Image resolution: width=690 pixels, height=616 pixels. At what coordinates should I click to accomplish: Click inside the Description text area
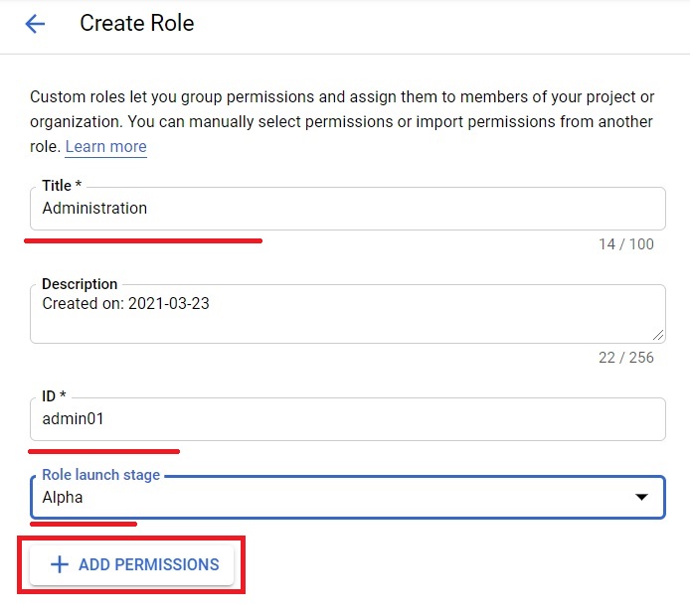[348, 314]
